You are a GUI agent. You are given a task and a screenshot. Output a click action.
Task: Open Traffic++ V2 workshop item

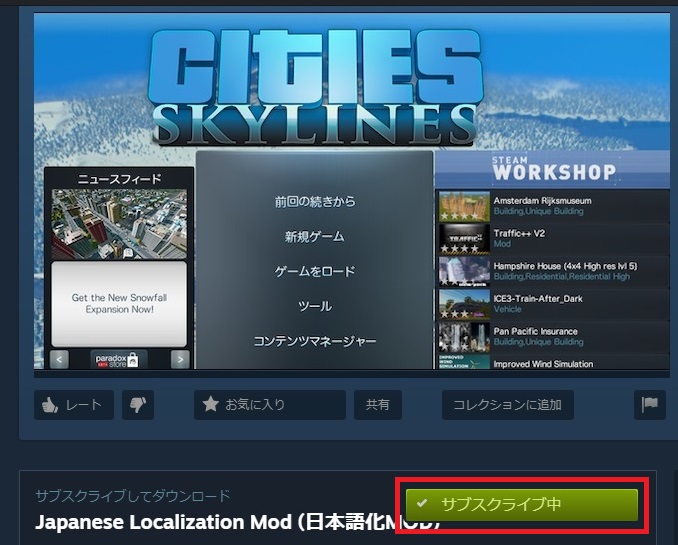click(x=552, y=239)
